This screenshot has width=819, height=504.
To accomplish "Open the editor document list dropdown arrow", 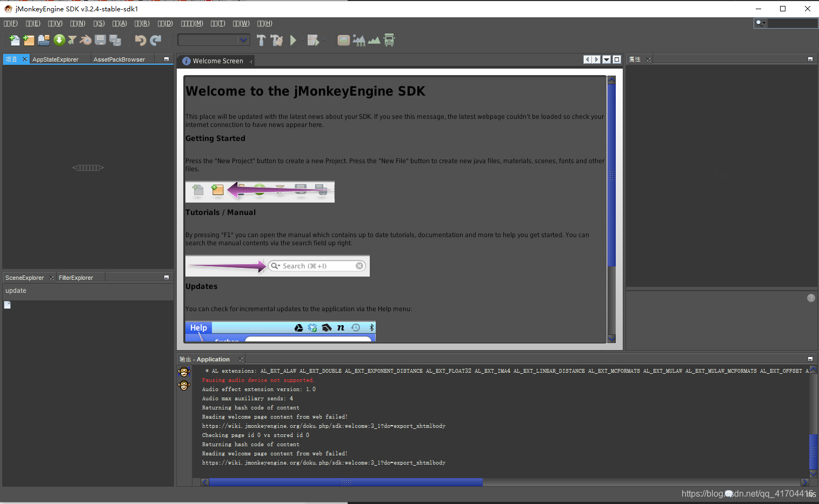I will click(607, 59).
